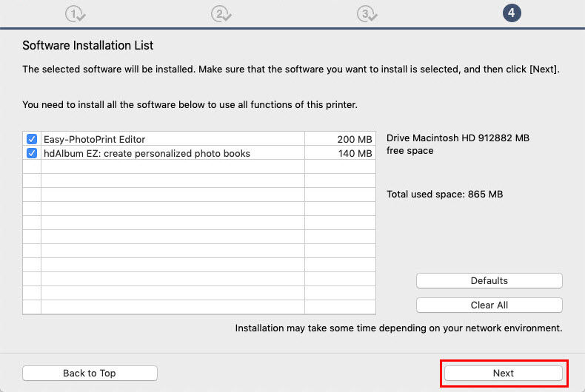
Task: Click the Defaults button
Action: tap(489, 280)
